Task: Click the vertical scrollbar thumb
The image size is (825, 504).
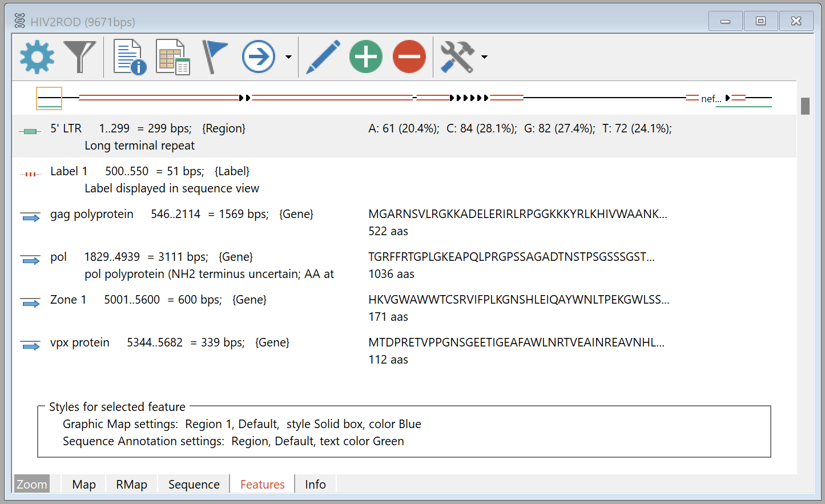Action: click(805, 106)
